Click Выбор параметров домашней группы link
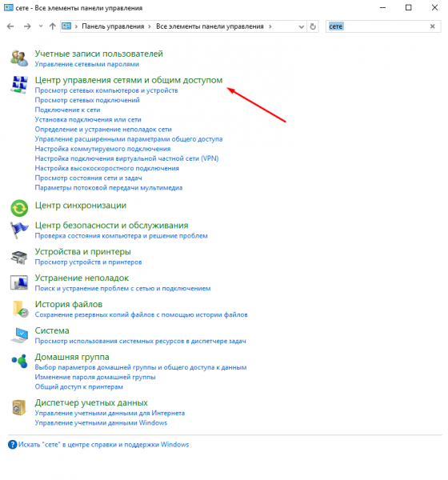 click(141, 368)
